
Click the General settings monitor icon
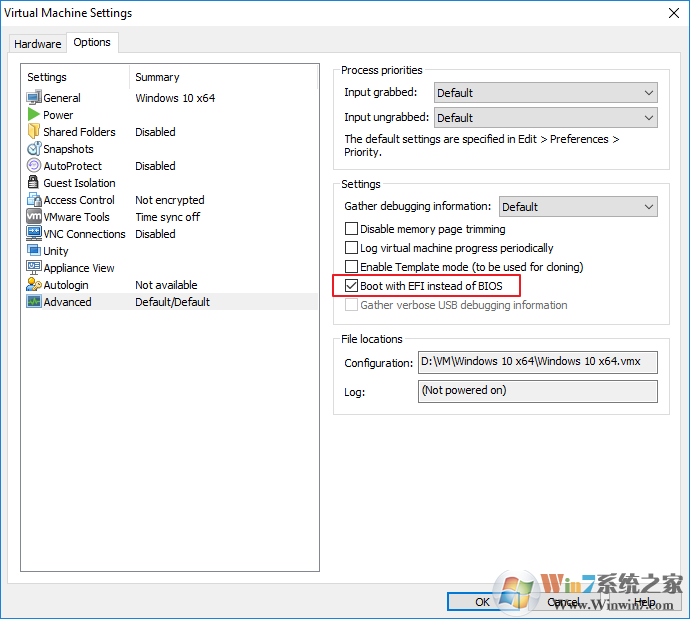pyautogui.click(x=34, y=98)
